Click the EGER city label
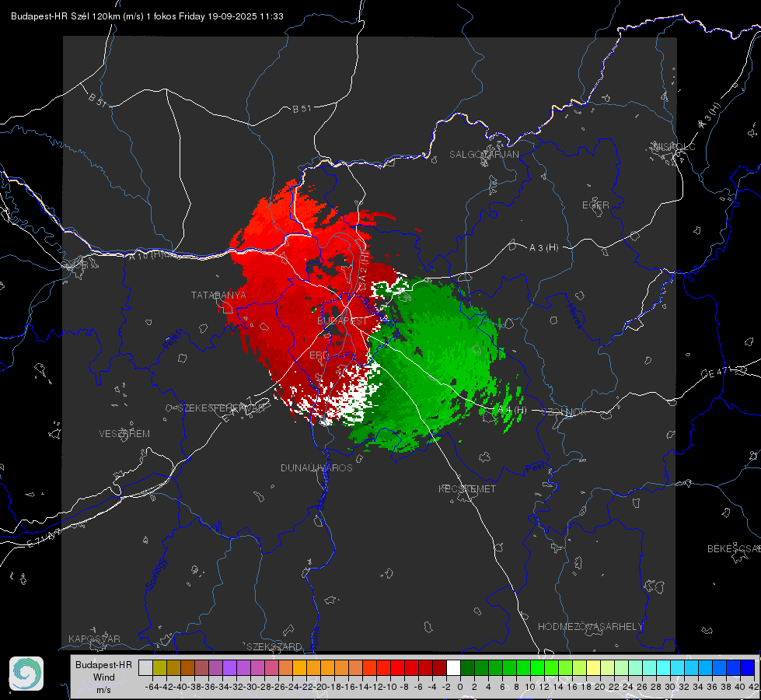Screen dimensions: 761x700 [595, 205]
